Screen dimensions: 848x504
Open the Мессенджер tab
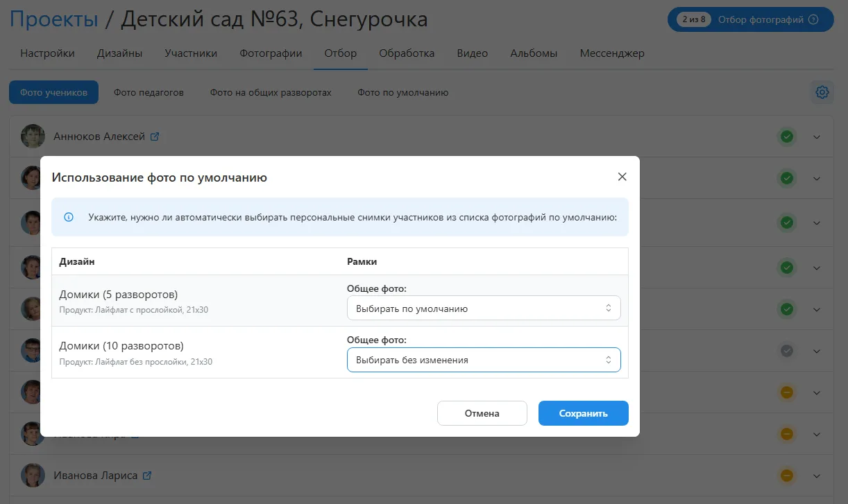(612, 53)
